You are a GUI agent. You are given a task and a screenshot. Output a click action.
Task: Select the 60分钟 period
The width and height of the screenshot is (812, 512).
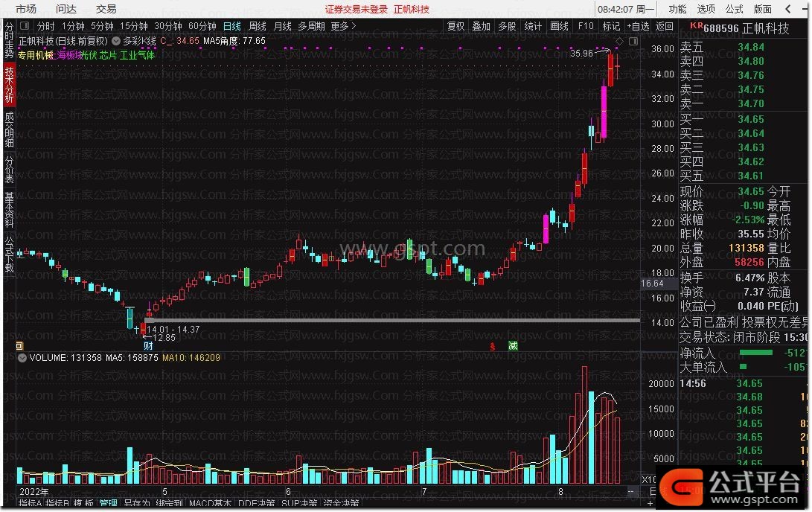click(202, 26)
